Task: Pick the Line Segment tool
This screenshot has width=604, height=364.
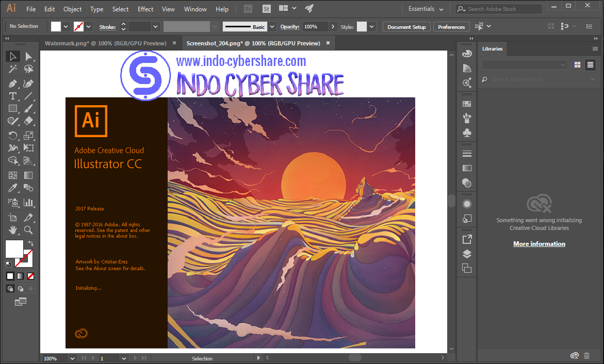Action: tap(28, 96)
